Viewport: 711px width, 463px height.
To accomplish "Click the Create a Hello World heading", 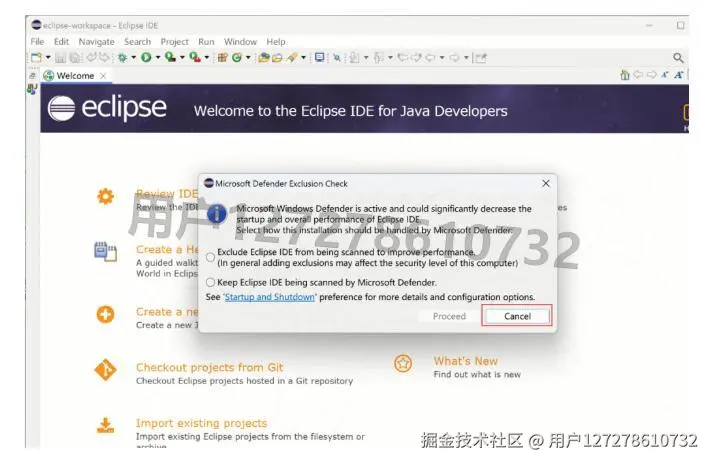I will point(167,249).
